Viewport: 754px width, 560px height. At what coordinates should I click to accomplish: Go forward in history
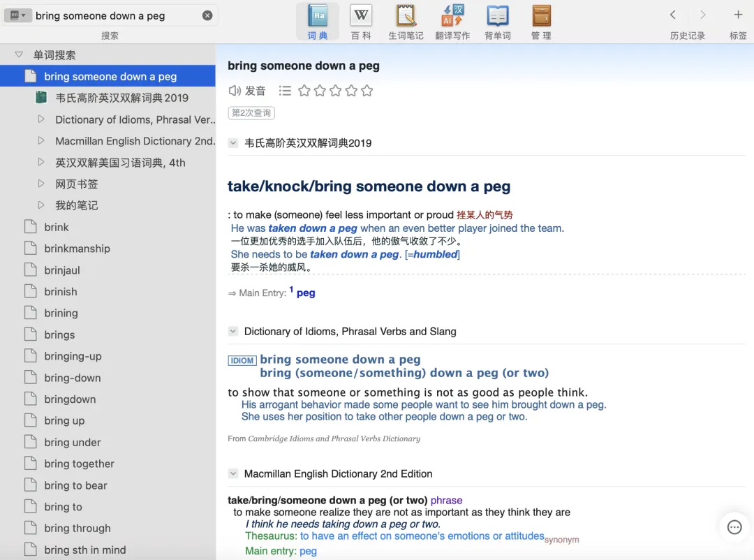tap(702, 15)
